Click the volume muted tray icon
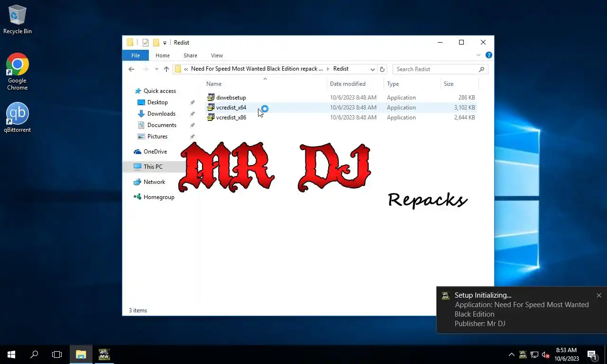This screenshot has width=607, height=364. [545, 355]
